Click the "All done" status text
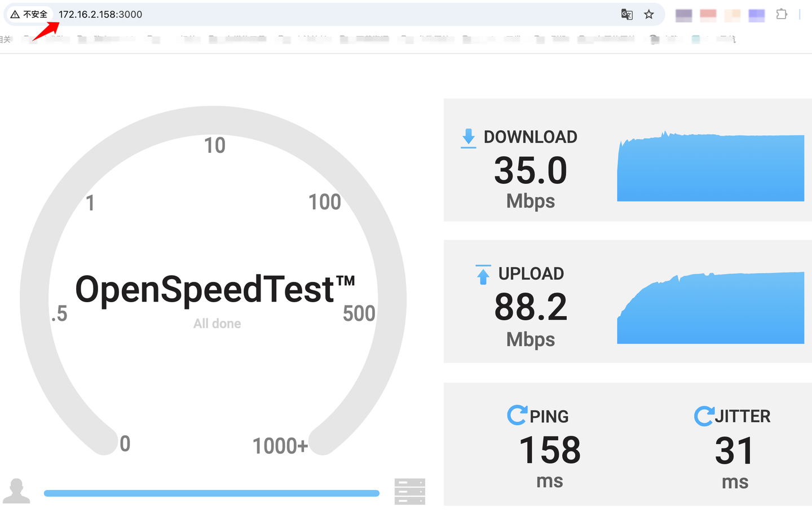 tap(217, 324)
